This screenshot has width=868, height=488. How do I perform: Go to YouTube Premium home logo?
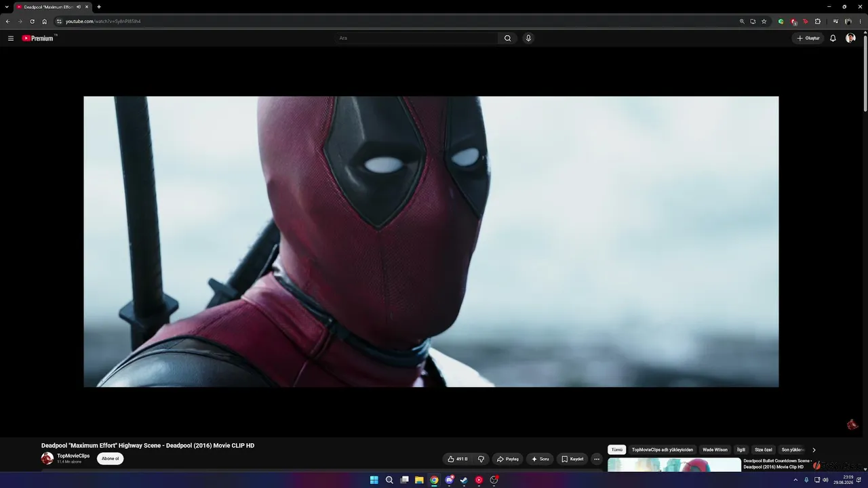38,38
